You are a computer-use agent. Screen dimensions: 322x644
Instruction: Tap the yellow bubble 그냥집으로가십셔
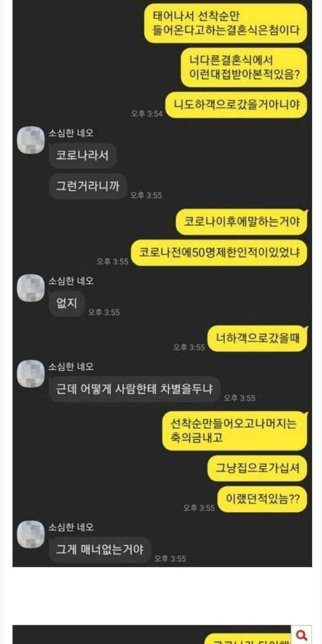coord(258,468)
